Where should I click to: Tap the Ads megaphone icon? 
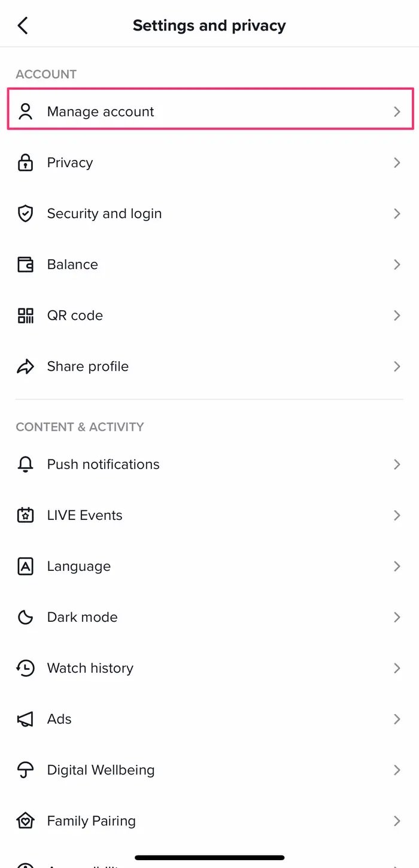point(25,719)
